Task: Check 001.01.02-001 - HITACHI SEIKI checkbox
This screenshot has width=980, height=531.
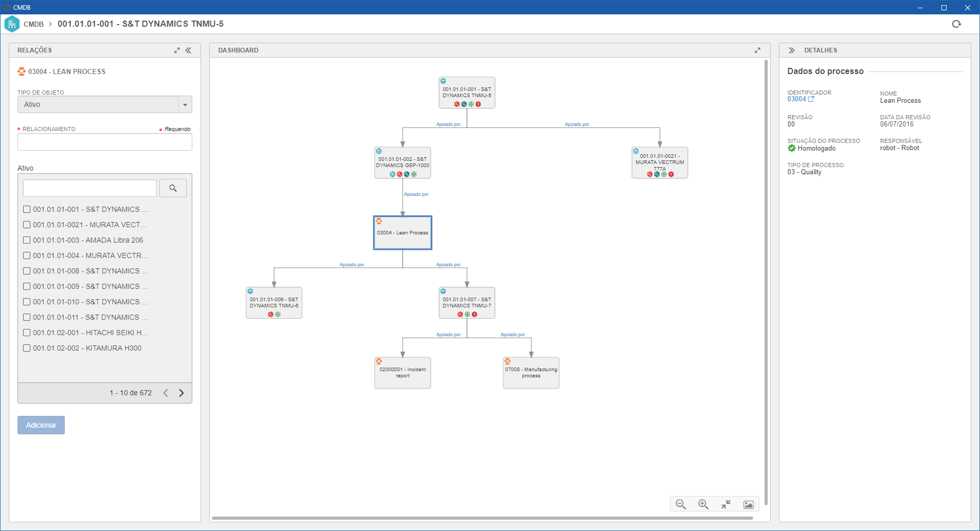Action: point(27,333)
